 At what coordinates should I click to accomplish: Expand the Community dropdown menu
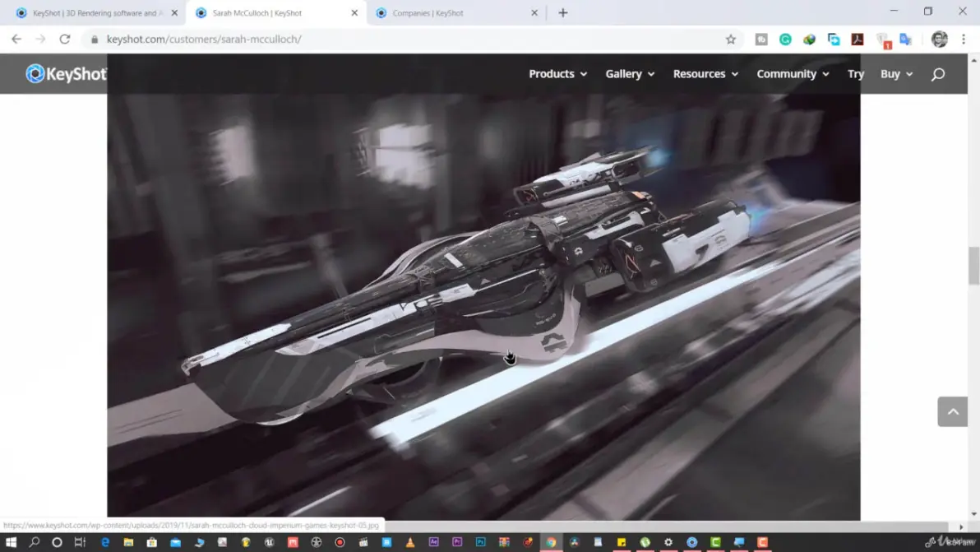793,74
